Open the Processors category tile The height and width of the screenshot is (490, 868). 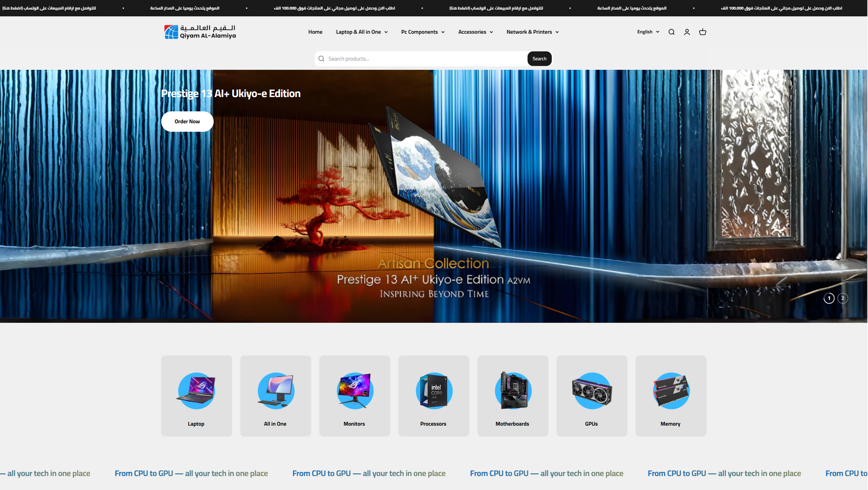pos(434,396)
